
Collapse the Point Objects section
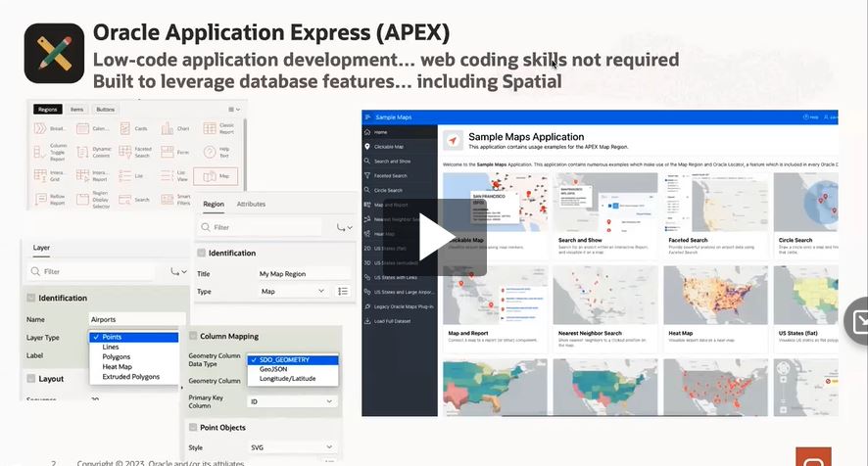click(193, 427)
